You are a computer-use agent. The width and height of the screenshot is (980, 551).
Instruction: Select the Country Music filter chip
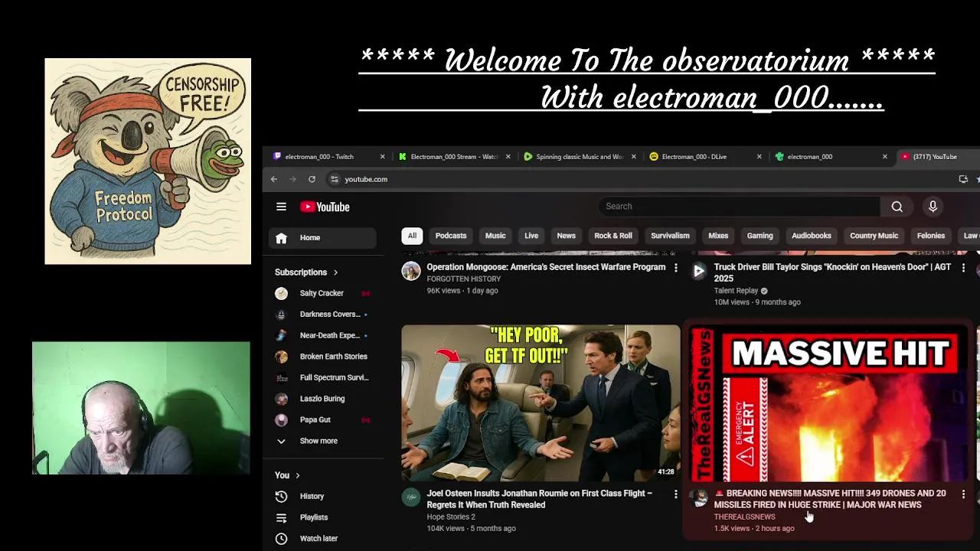(874, 236)
